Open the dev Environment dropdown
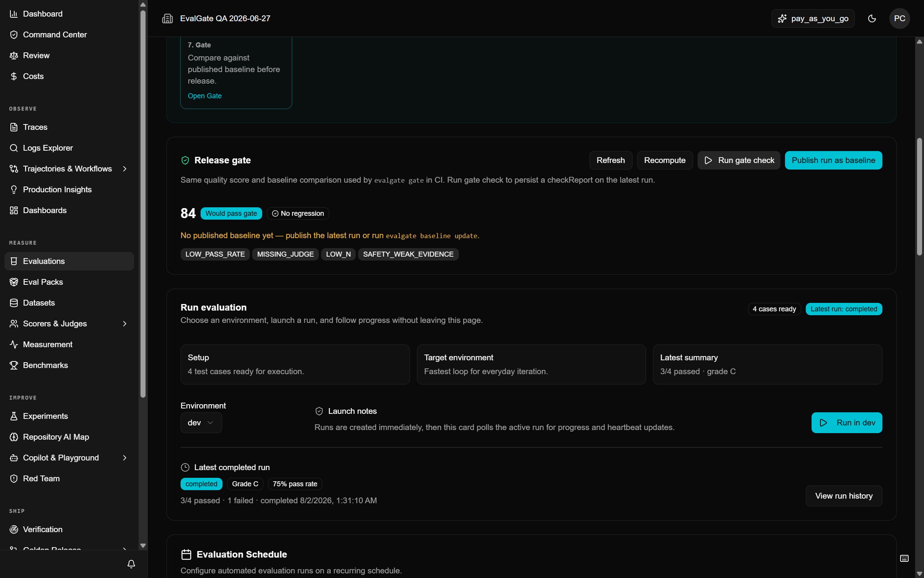Screen dimensions: 924x578 (201, 423)
